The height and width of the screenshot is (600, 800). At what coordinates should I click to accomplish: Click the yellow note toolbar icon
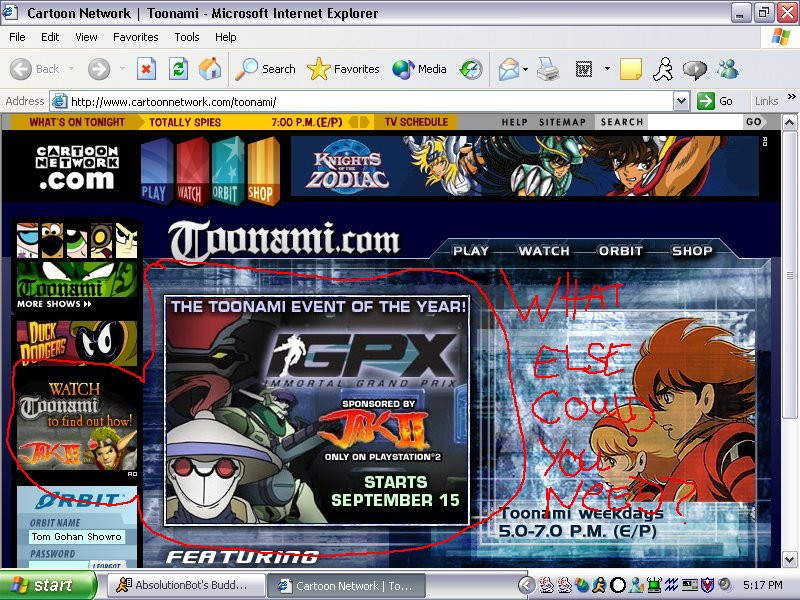631,69
